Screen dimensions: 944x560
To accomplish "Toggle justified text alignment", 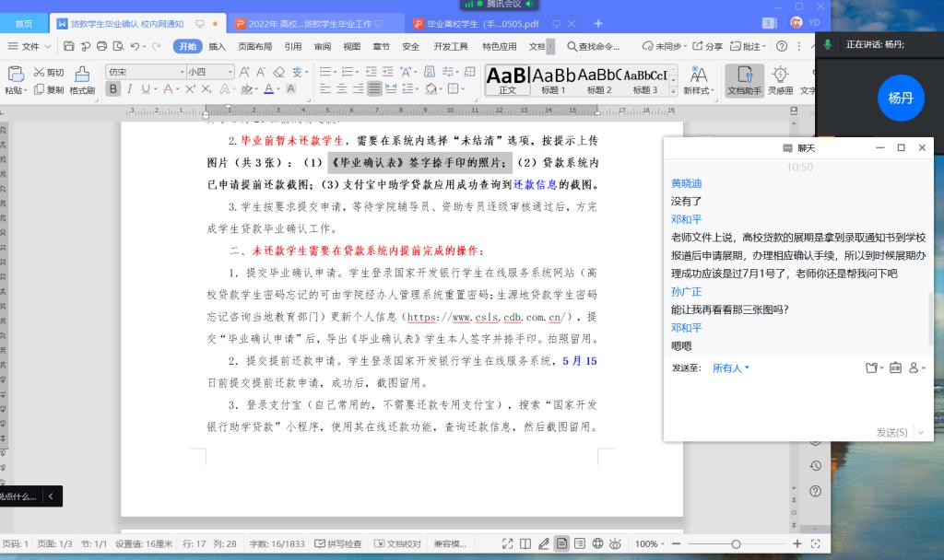I will point(375,89).
